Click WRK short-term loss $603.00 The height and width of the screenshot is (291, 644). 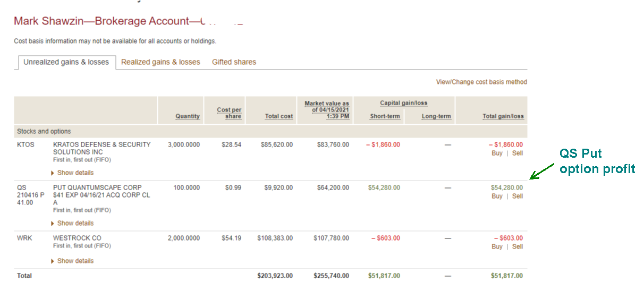pyautogui.click(x=385, y=238)
